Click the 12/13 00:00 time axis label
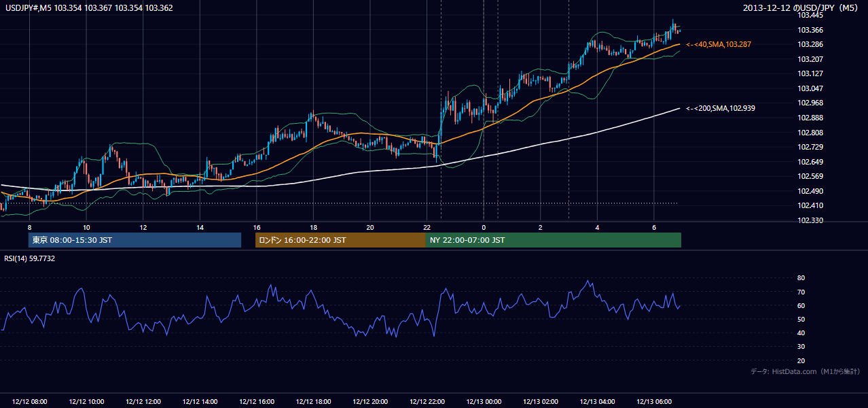868x408 pixels. pyautogui.click(x=484, y=402)
